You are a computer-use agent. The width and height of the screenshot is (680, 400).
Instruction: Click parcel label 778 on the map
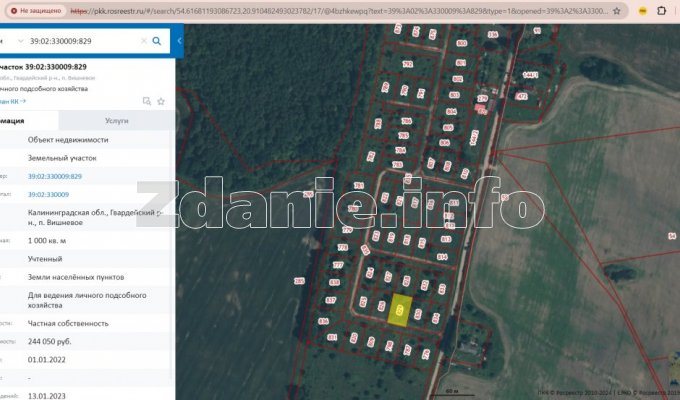pyautogui.click(x=343, y=247)
